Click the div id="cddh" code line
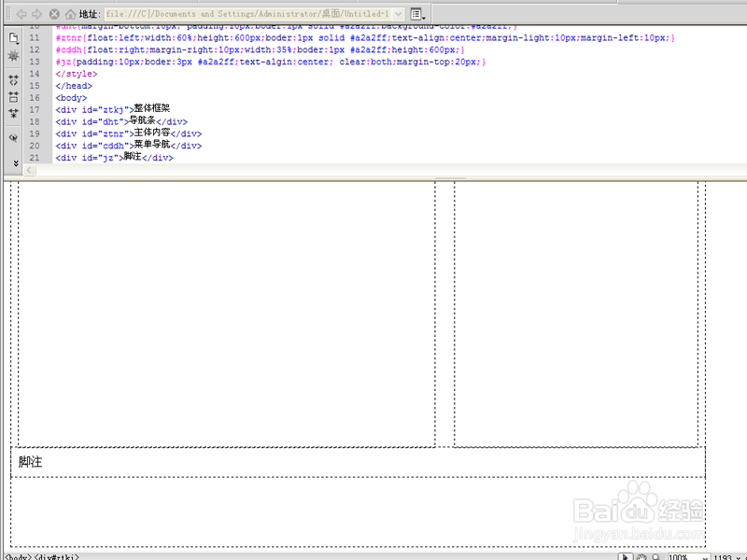 (x=129, y=145)
